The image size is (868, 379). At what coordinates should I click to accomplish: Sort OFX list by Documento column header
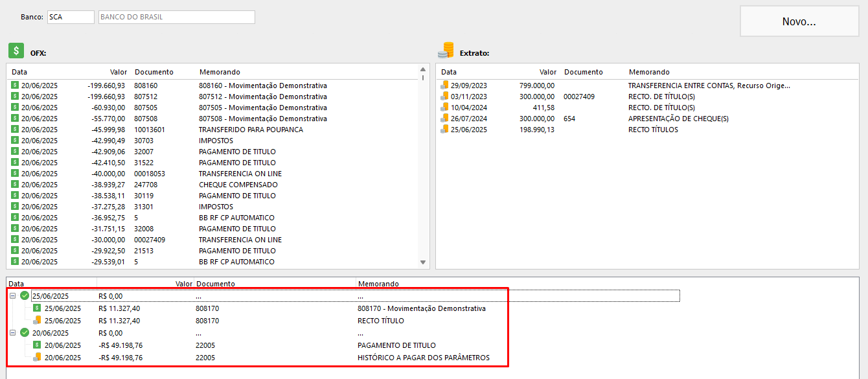pyautogui.click(x=154, y=72)
